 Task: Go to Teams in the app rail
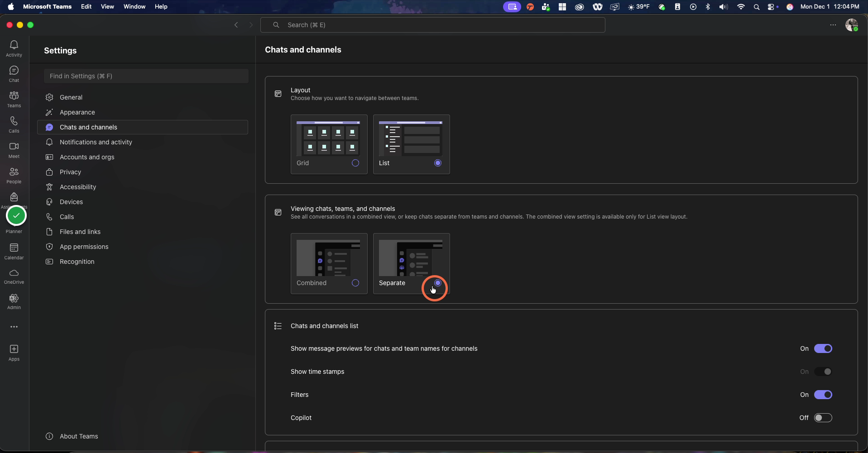pos(14,99)
